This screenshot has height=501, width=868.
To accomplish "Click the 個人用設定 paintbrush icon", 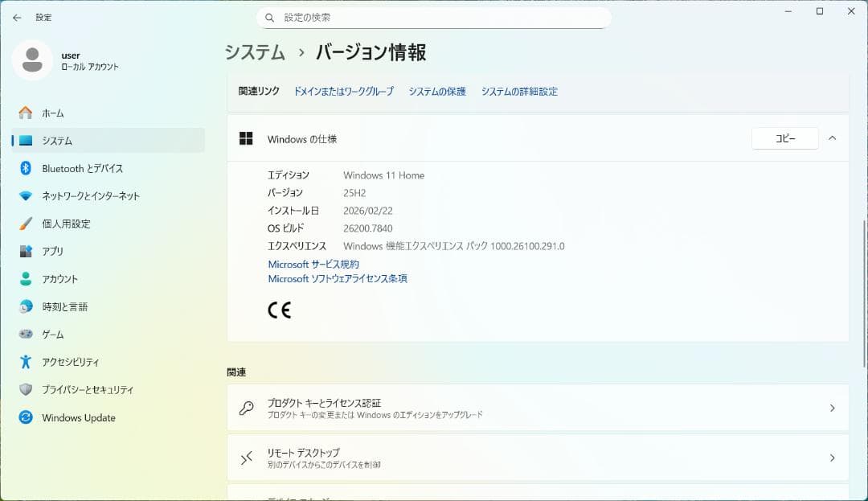I will tap(26, 224).
